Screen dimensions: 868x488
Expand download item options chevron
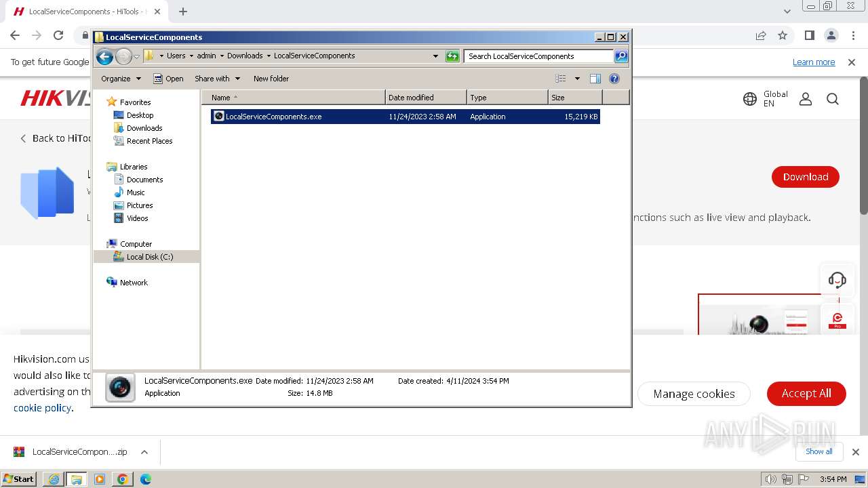[144, 452]
